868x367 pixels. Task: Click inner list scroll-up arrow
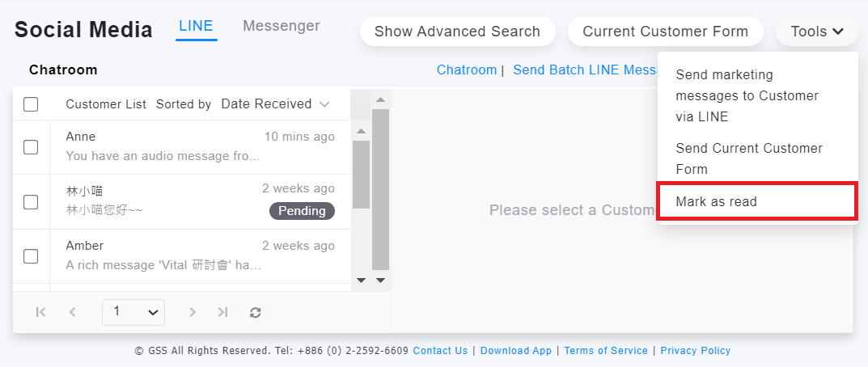[x=361, y=131]
